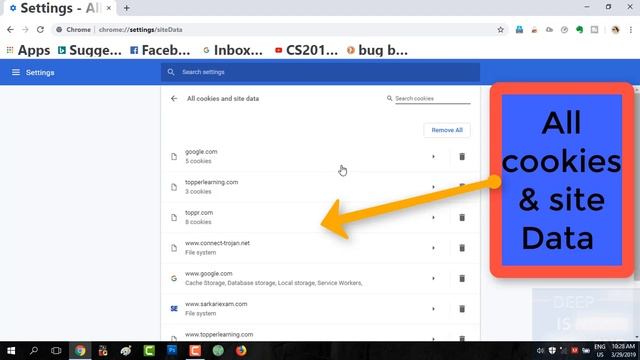This screenshot has height=360, width=640.
Task: Open bug b... bookmark
Action: pyautogui.click(x=377, y=50)
